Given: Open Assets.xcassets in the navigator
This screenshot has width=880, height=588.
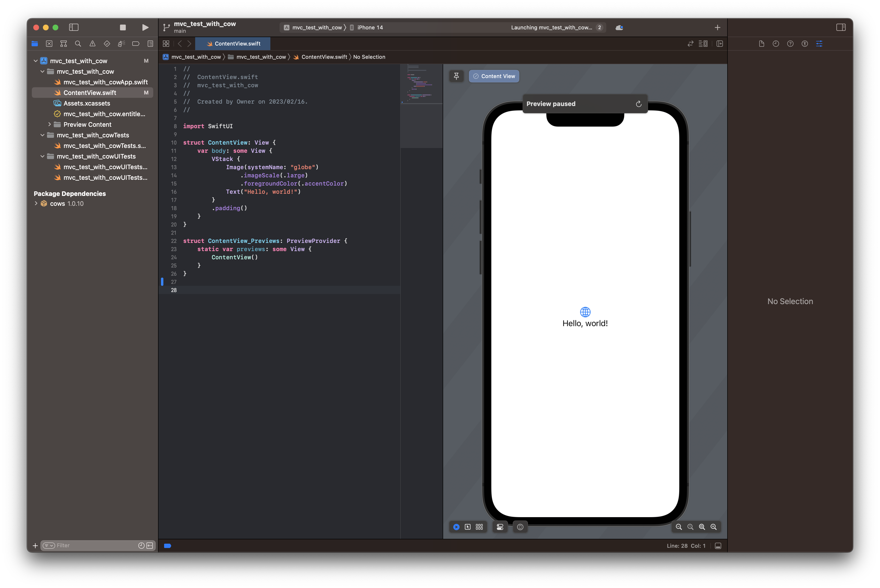Looking at the screenshot, I should (87, 103).
